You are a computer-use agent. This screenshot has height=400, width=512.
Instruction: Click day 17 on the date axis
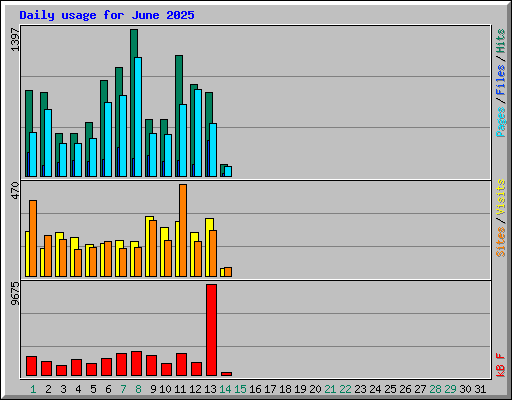coord(270,389)
